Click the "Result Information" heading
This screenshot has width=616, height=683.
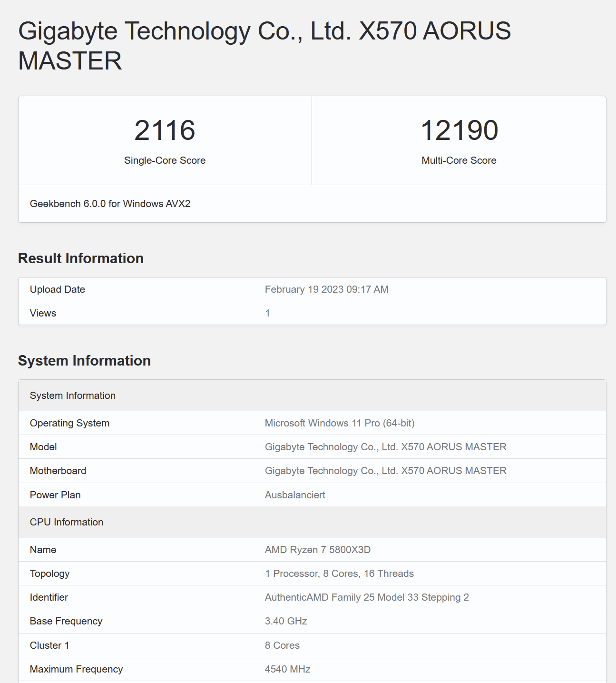click(81, 258)
